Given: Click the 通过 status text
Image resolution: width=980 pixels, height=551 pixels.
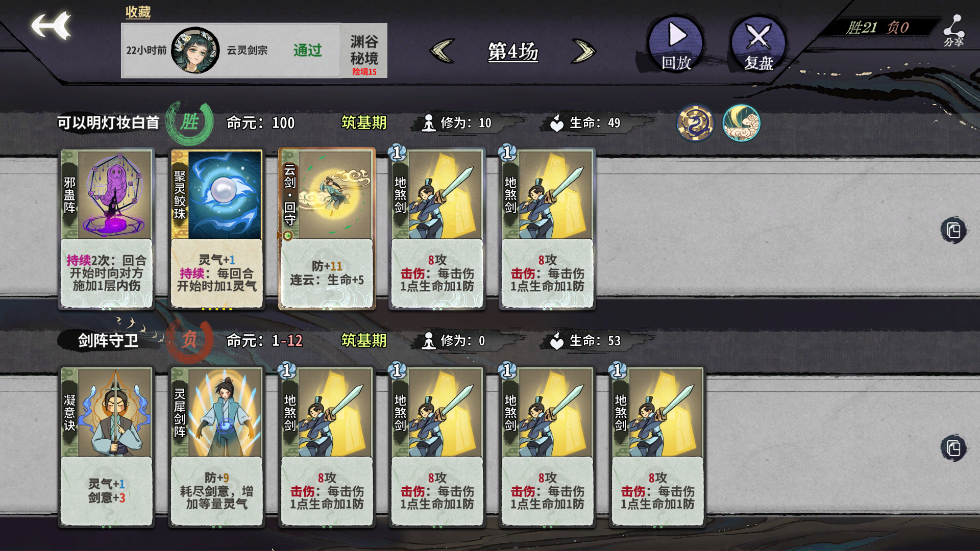Looking at the screenshot, I should [x=307, y=51].
